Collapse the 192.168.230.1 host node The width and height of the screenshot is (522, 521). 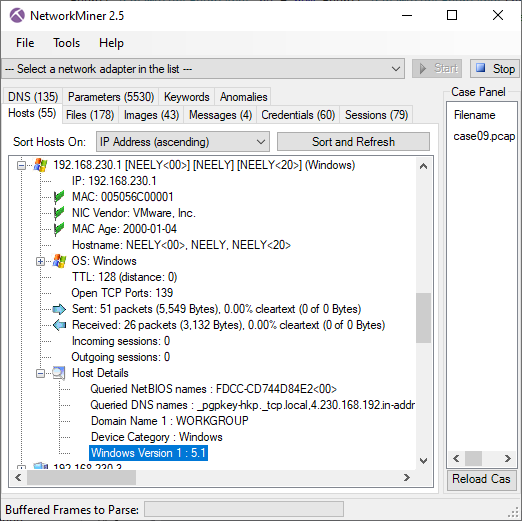coord(21,165)
